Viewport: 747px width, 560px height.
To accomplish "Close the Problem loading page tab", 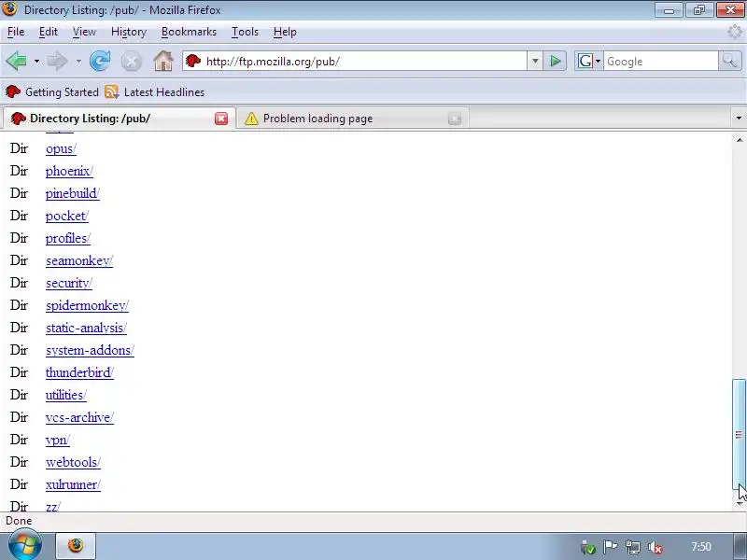I will (x=455, y=119).
